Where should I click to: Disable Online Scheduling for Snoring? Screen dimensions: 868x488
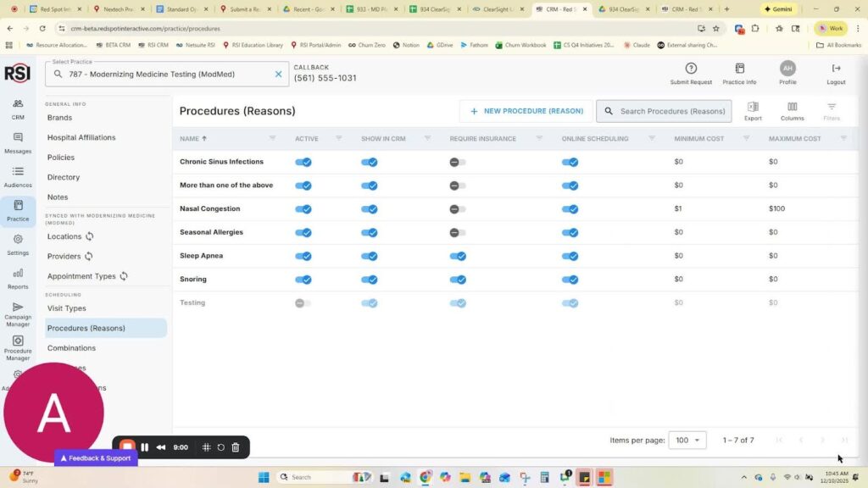tap(570, 279)
